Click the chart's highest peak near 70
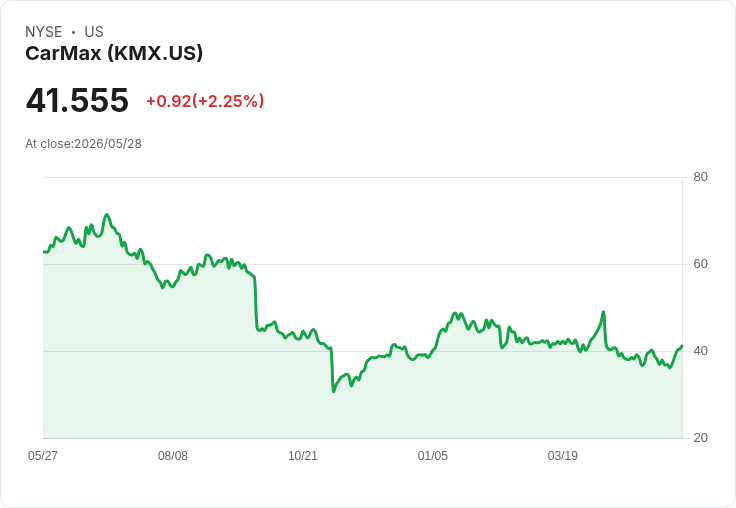The height and width of the screenshot is (508, 736). 107,215
